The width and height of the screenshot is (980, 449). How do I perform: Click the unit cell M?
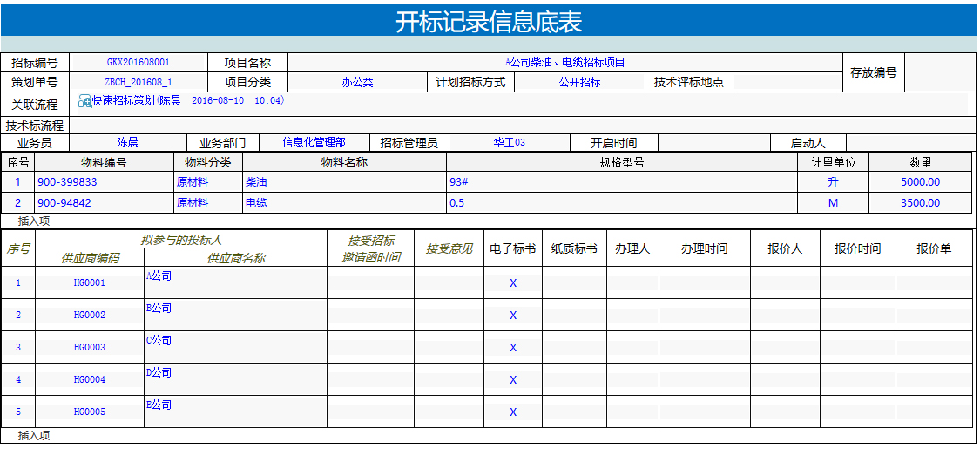pos(833,202)
